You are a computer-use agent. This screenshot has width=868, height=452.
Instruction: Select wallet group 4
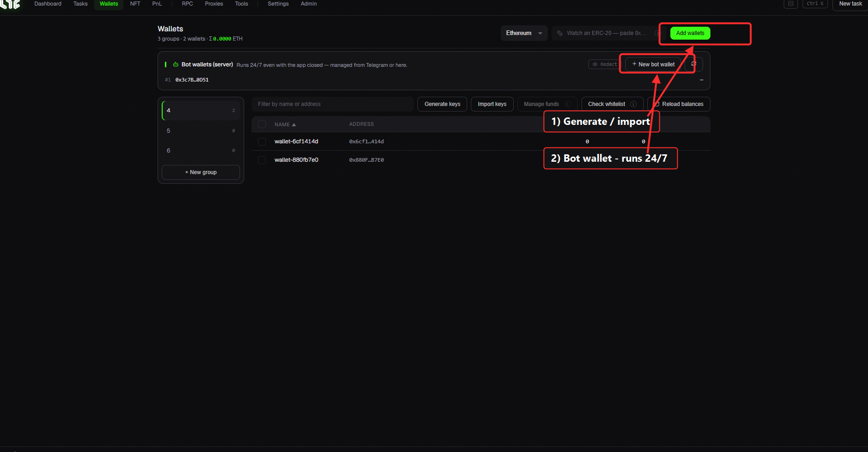(201, 111)
